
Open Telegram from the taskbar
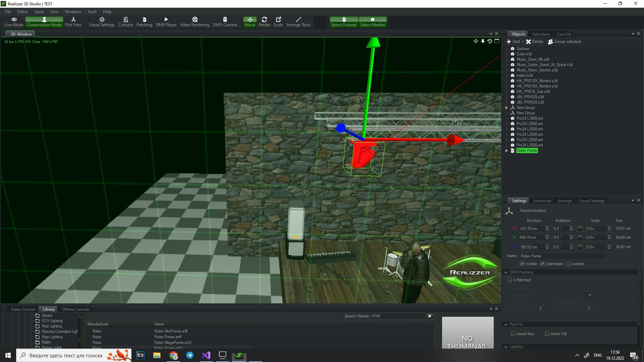[190, 355]
